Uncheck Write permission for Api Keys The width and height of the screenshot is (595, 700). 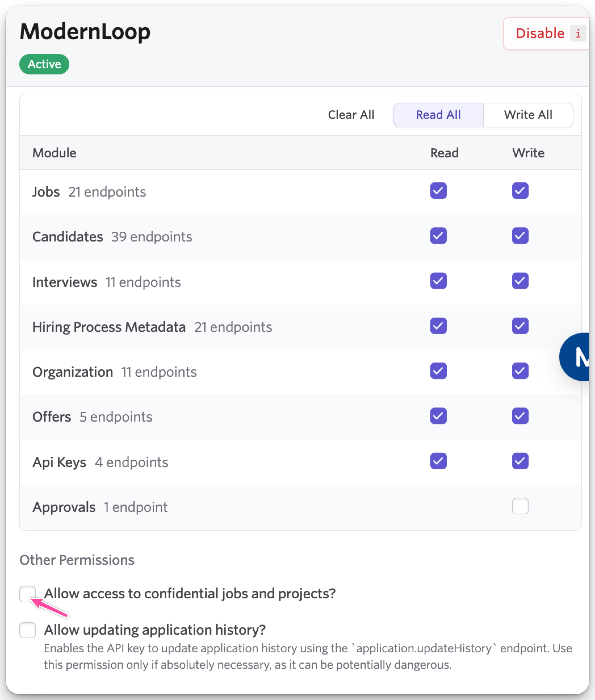click(x=520, y=461)
